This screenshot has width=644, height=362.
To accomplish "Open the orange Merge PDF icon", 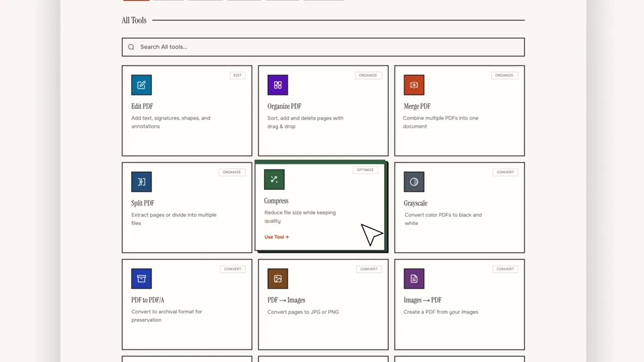I will click(414, 85).
